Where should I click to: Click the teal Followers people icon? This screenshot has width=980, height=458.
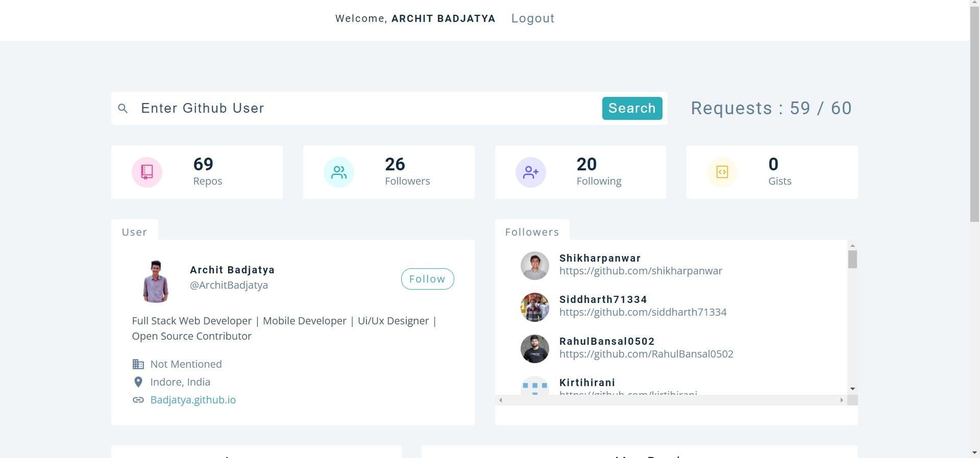click(338, 172)
